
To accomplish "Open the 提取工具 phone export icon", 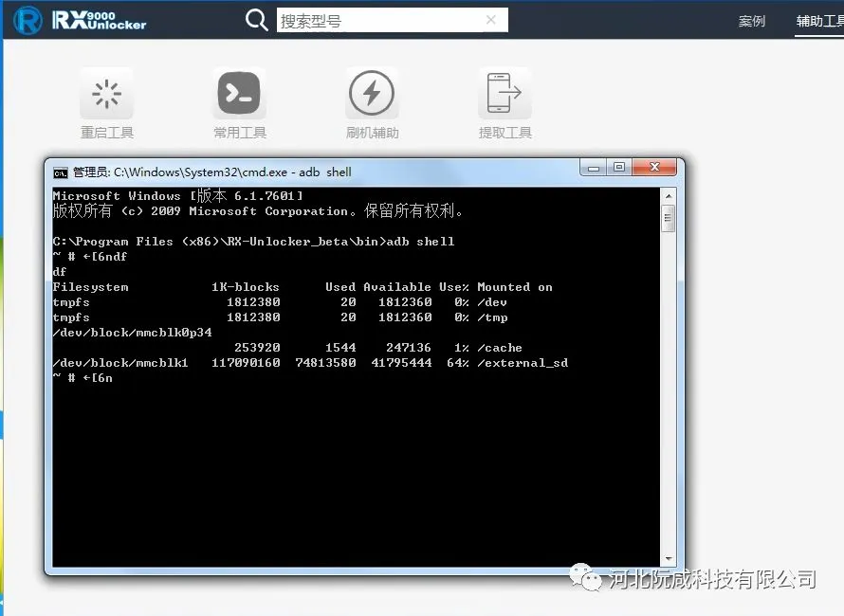I will coord(505,94).
